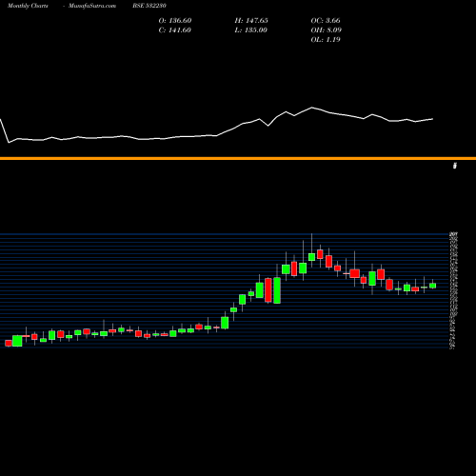The height and width of the screenshot is (476, 476).
Task: Click the tallest red candlestick in the rally
Action: [x=268, y=290]
